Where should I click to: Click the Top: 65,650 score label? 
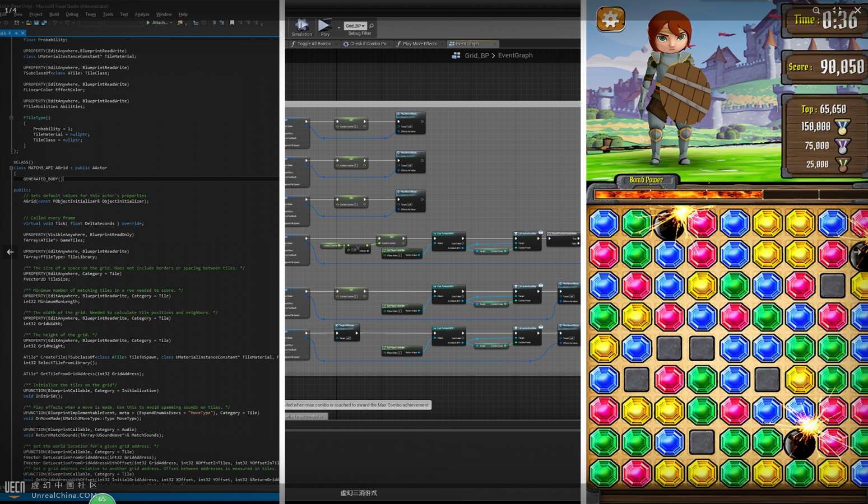point(823,109)
